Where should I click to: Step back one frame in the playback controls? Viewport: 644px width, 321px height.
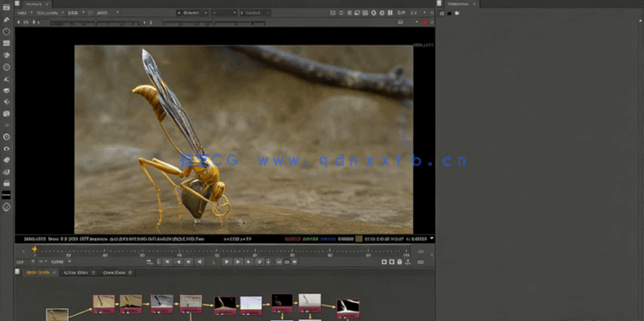189,261
